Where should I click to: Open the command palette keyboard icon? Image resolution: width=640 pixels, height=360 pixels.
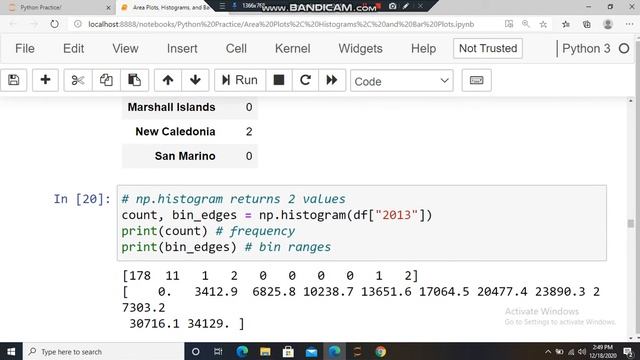[476, 80]
